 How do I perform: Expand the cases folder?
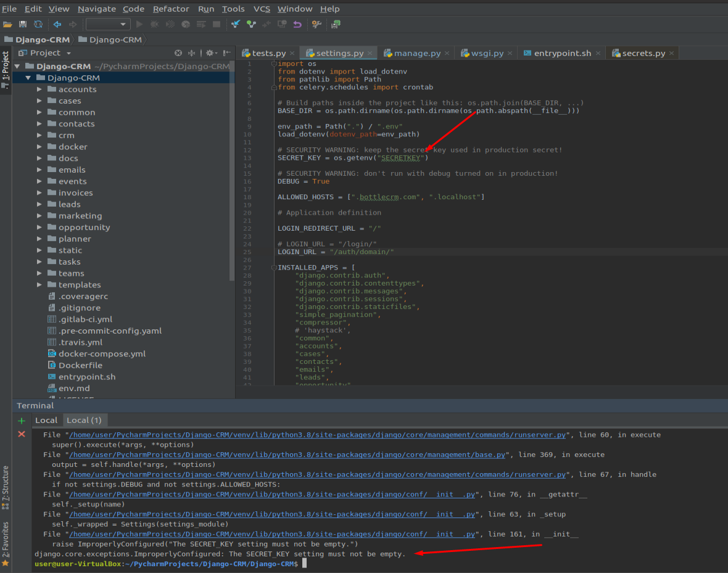[39, 101]
